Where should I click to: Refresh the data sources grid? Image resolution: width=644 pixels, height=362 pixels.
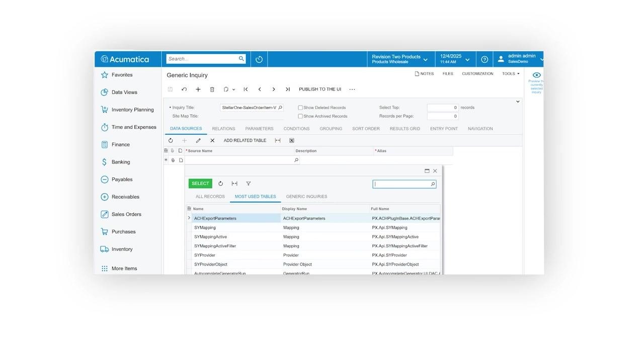[x=171, y=141]
